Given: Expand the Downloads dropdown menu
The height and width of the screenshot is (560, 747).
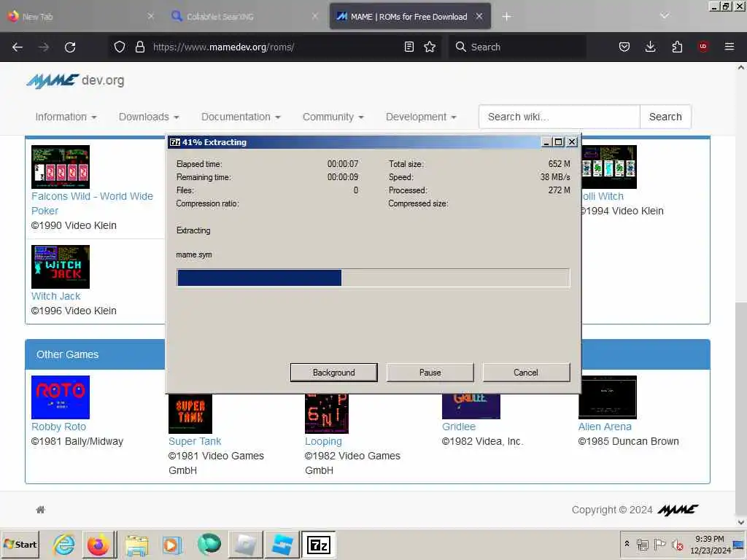Looking at the screenshot, I should tap(149, 117).
